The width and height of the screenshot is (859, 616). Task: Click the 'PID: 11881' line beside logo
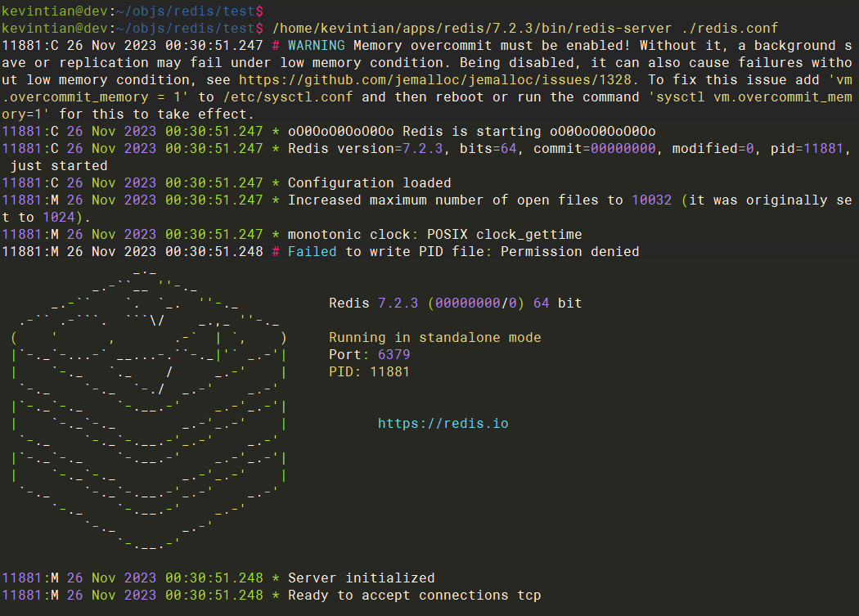(369, 371)
